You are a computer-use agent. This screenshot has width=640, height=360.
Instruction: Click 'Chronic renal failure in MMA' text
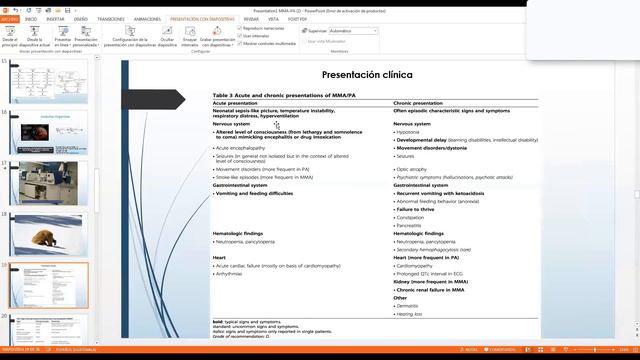pos(430,290)
